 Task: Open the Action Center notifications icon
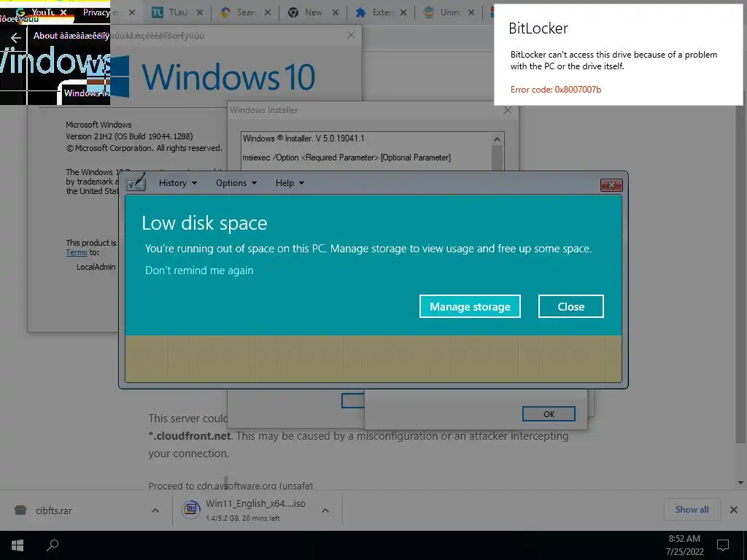[x=723, y=545]
